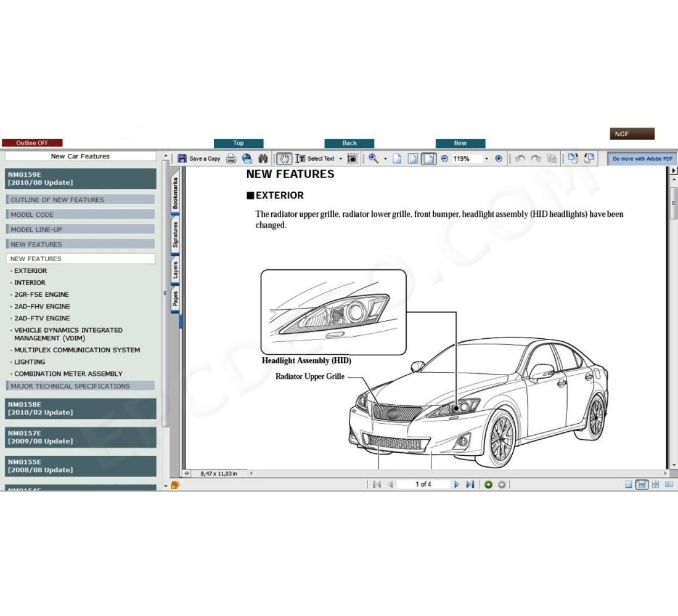Set Fit Page view

(413, 159)
